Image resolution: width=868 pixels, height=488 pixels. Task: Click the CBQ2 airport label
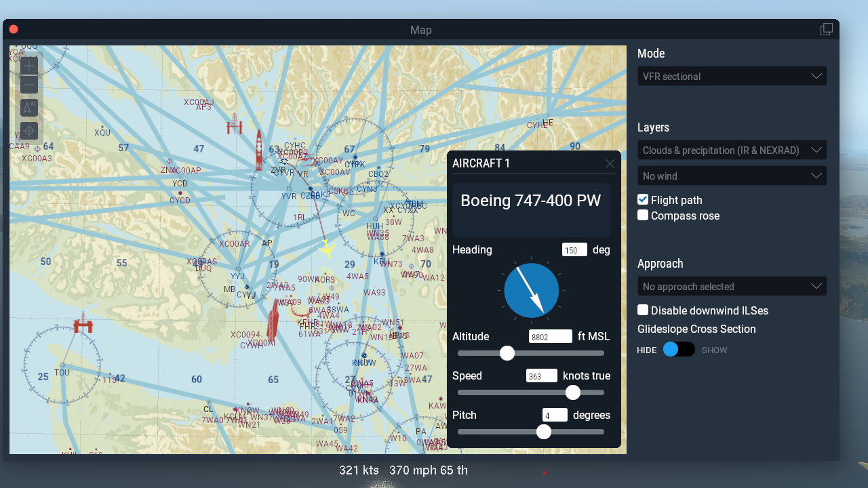pos(378,174)
